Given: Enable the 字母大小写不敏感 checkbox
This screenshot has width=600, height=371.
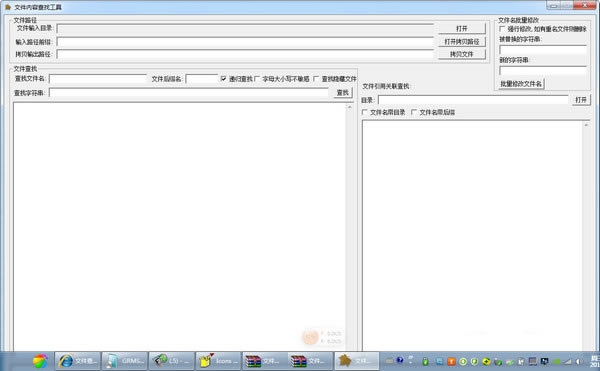Looking at the screenshot, I should [x=257, y=79].
